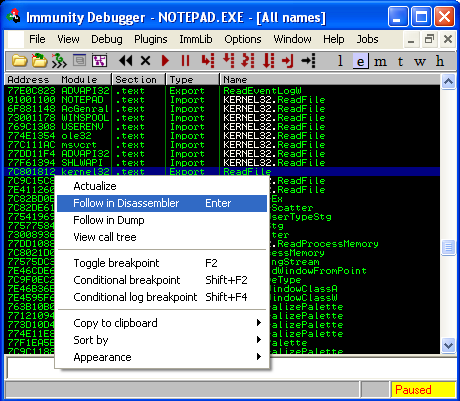Image resolution: width=460 pixels, height=401 pixels.
Task: Click the X close program toolbar icon
Action: pyautogui.click(x=145, y=61)
